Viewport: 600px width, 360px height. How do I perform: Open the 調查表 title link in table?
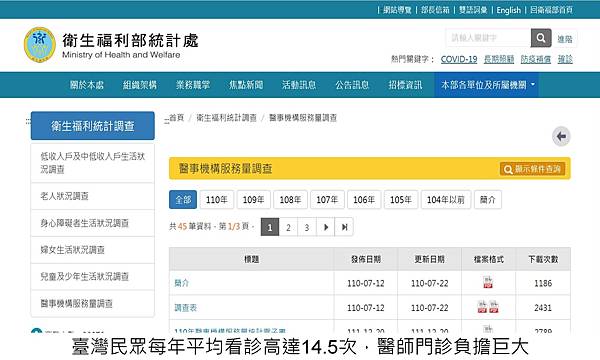(x=185, y=307)
